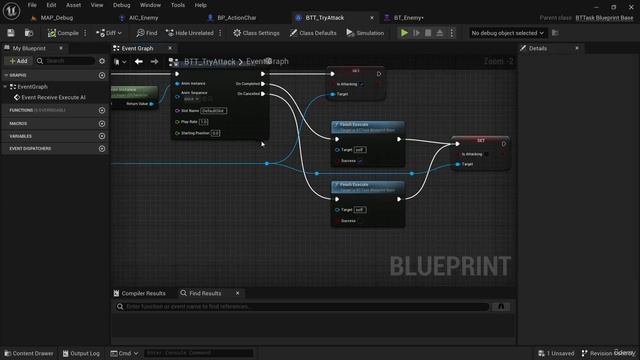Toggle Hide Unrelated nodes

190,33
